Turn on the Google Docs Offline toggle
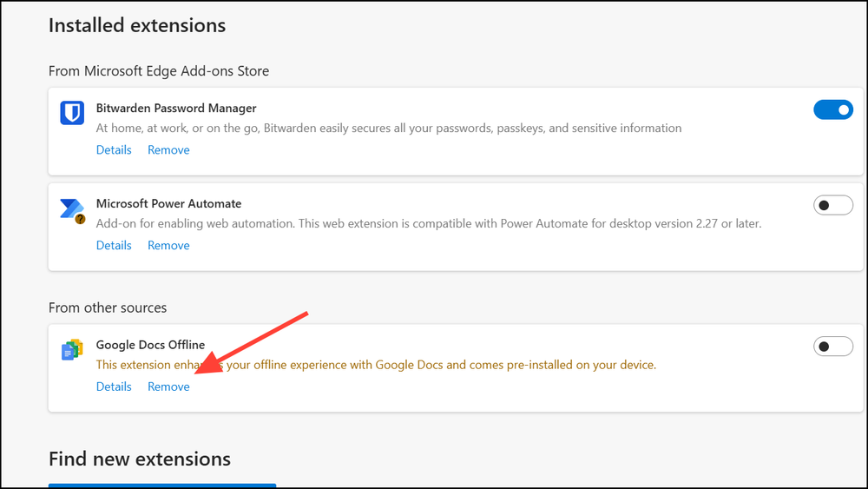 coord(833,347)
